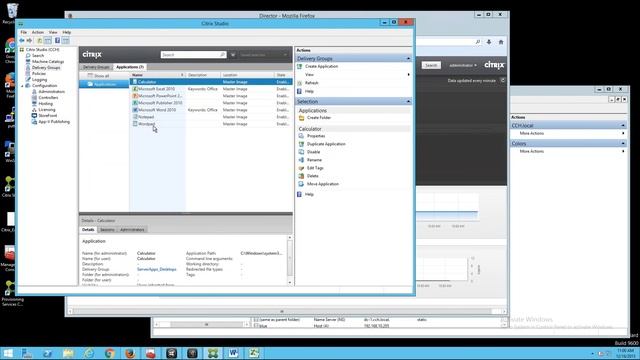The width and height of the screenshot is (640, 360).
Task: Open Policies node in Studio tree
Action: click(x=39, y=73)
